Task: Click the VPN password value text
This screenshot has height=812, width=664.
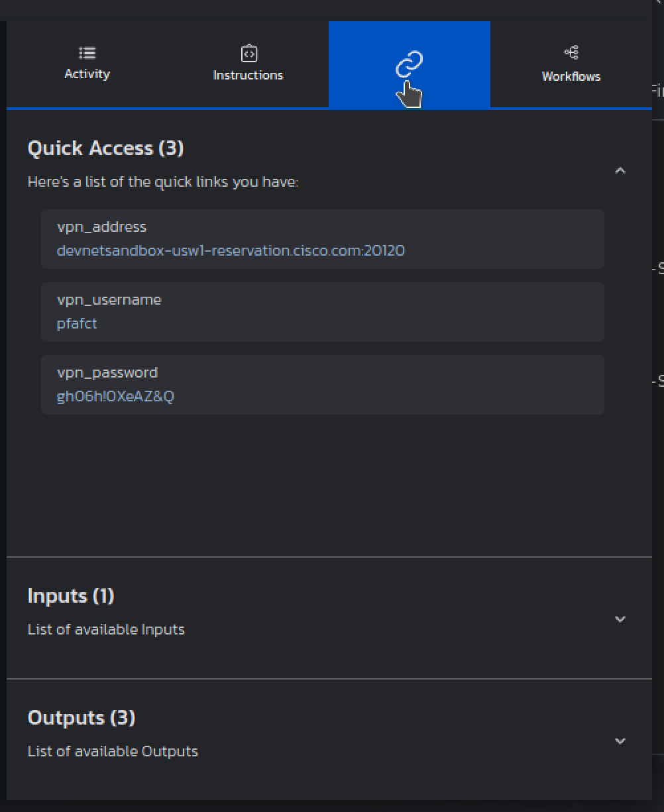Action: tap(115, 397)
